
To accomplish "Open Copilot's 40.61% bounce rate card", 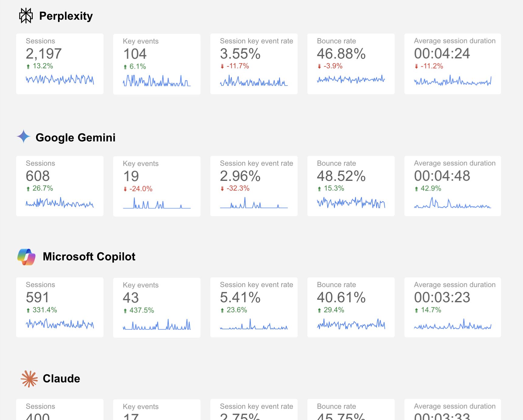I will point(350,307).
